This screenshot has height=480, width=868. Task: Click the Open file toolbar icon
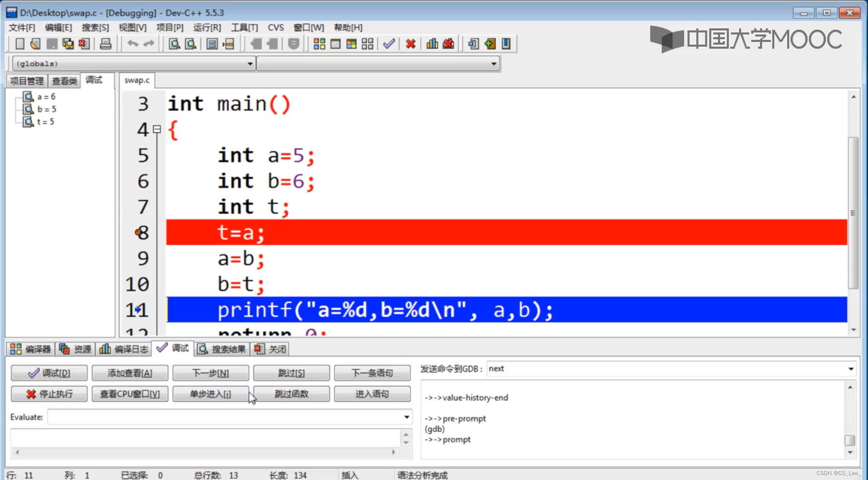35,44
